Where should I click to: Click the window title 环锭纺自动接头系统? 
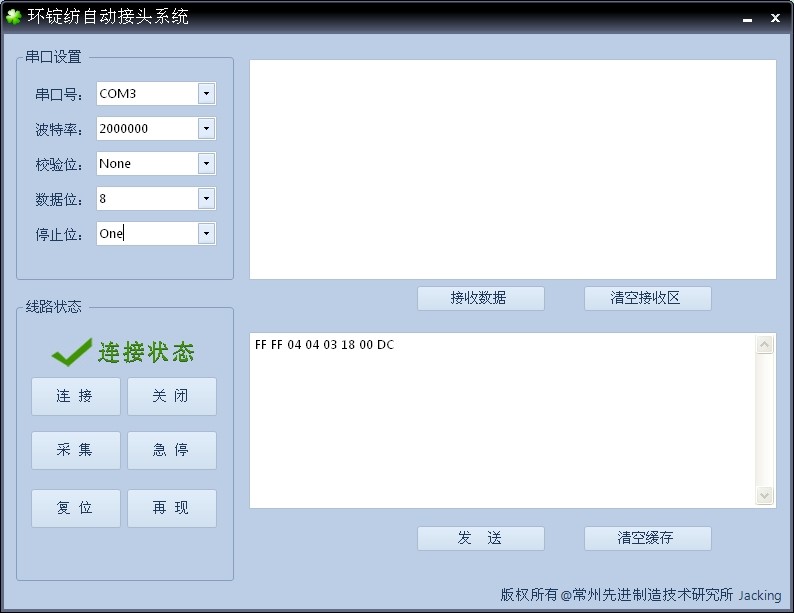pos(108,16)
